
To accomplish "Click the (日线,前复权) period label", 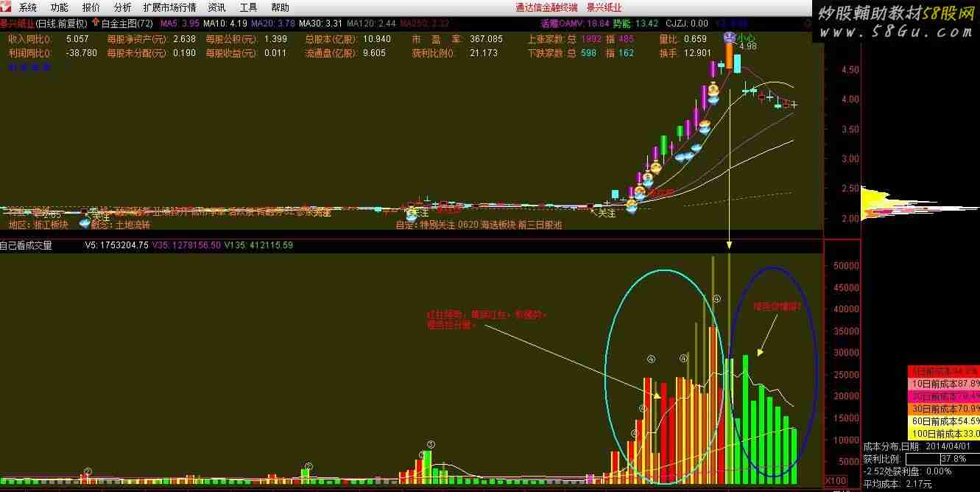I will [x=62, y=24].
